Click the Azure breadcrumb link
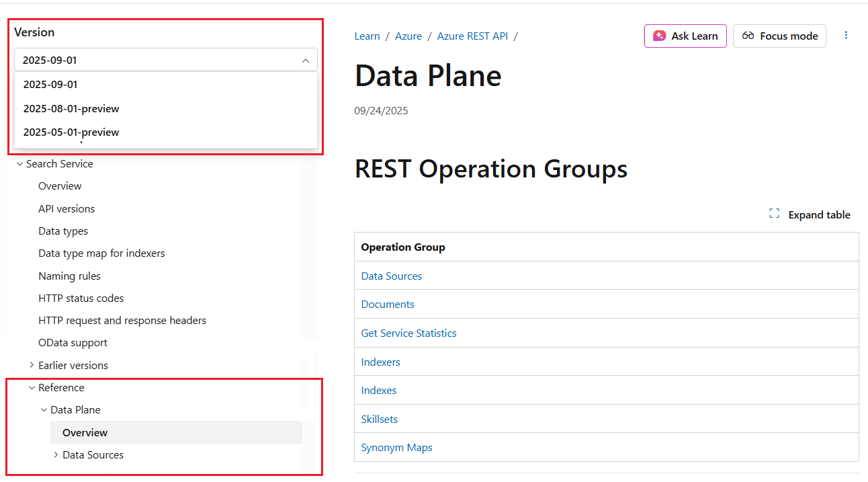The width and height of the screenshot is (868, 482). pyautogui.click(x=408, y=36)
